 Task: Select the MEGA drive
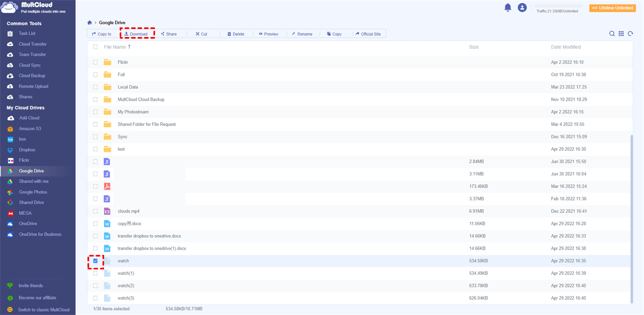[x=25, y=213]
